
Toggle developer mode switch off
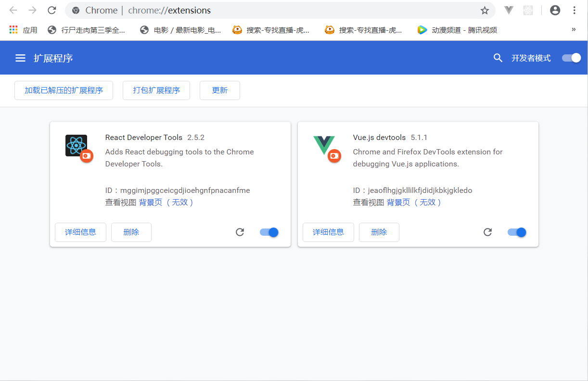pyautogui.click(x=572, y=58)
